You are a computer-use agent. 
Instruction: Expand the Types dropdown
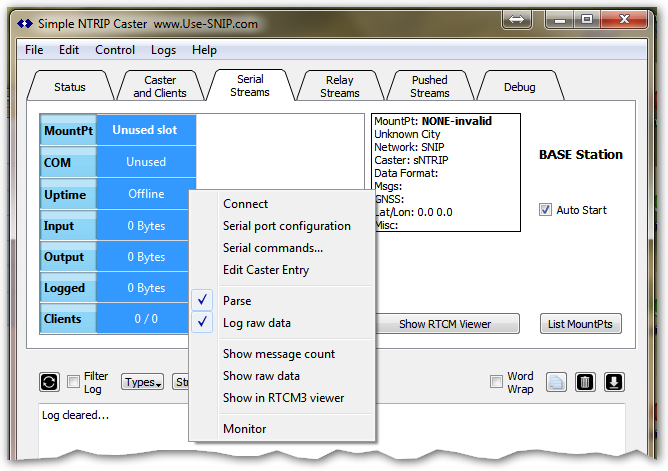[142, 381]
